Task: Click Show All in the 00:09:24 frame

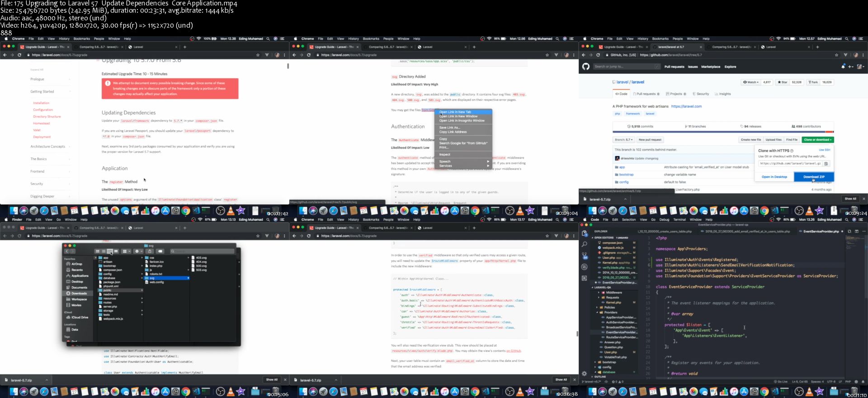Action: (x=850, y=199)
